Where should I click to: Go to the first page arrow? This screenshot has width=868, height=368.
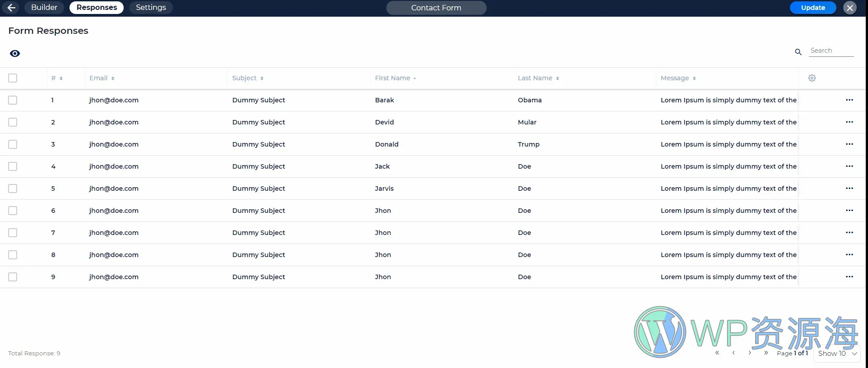tap(717, 353)
